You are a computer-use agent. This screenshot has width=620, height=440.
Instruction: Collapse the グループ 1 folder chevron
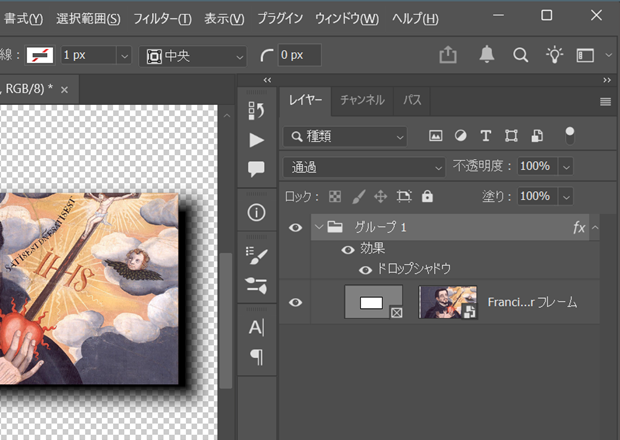[x=319, y=228]
